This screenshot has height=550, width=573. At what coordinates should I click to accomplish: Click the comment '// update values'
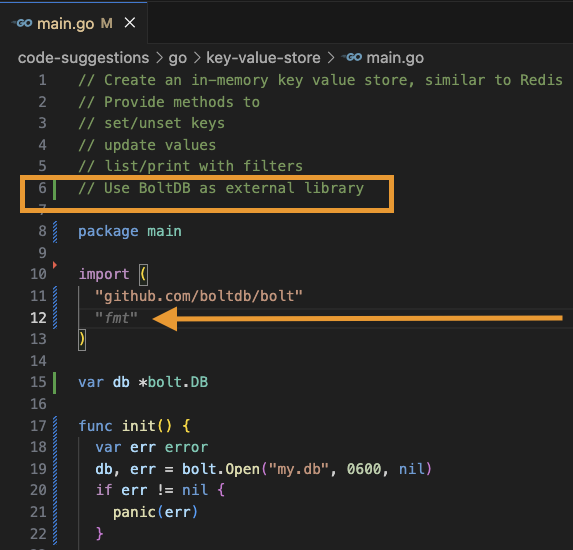[x=147, y=145]
